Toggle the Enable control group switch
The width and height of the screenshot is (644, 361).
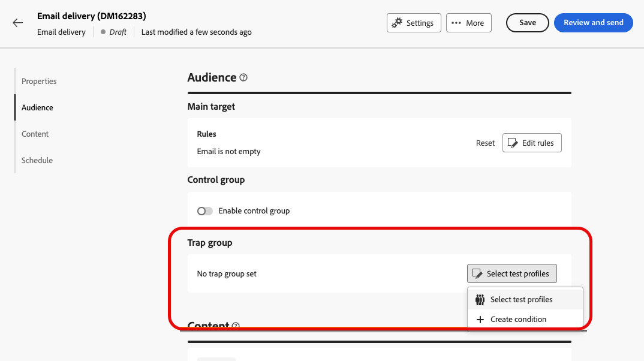tap(205, 211)
